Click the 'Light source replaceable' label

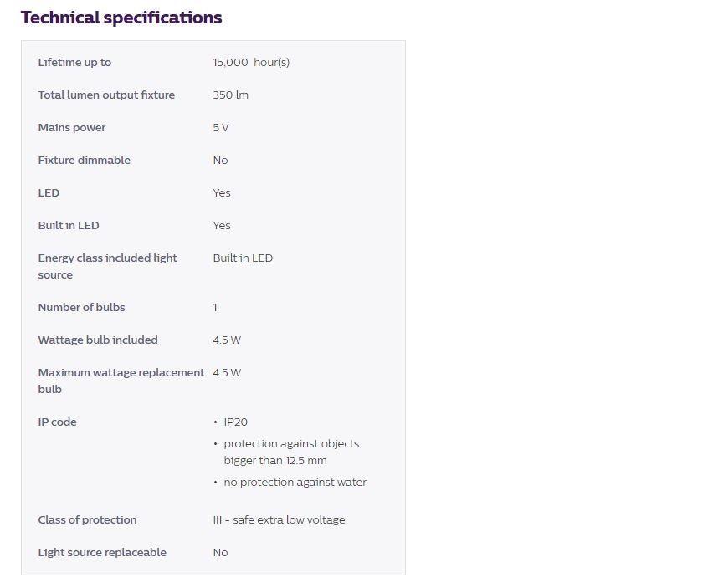tap(102, 553)
